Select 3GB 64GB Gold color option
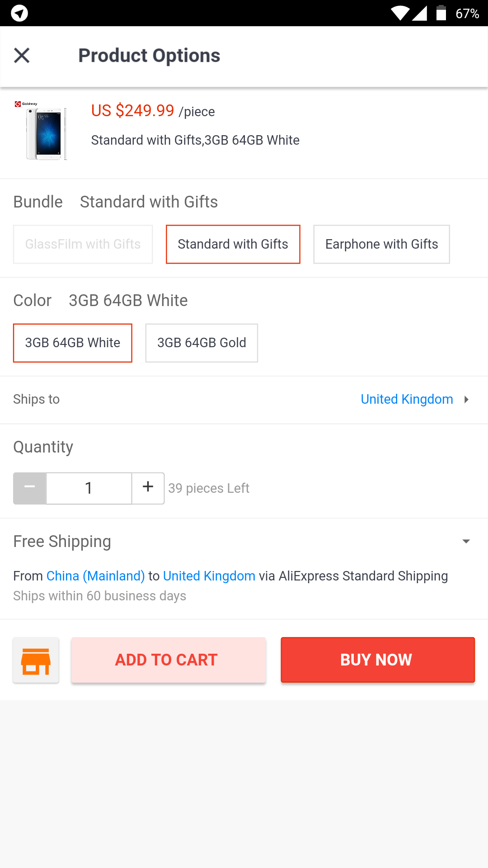 [x=202, y=343]
